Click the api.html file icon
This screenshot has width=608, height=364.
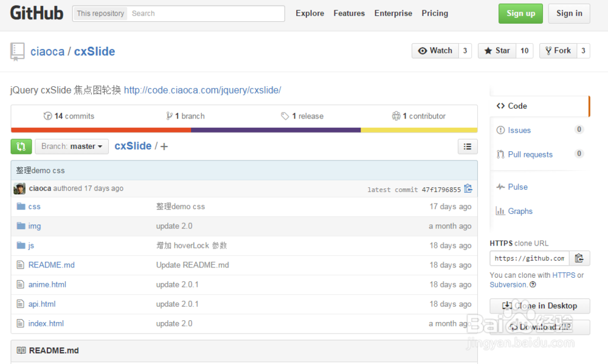(x=21, y=304)
